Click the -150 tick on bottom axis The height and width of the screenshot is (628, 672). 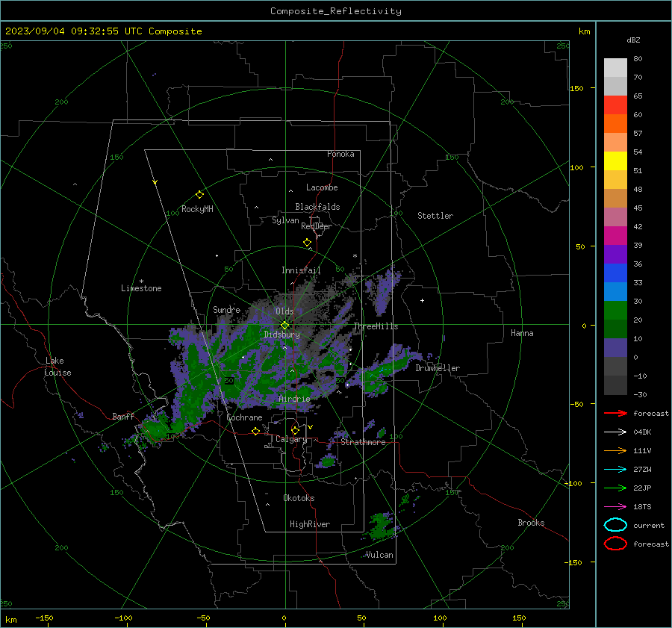click(44, 618)
